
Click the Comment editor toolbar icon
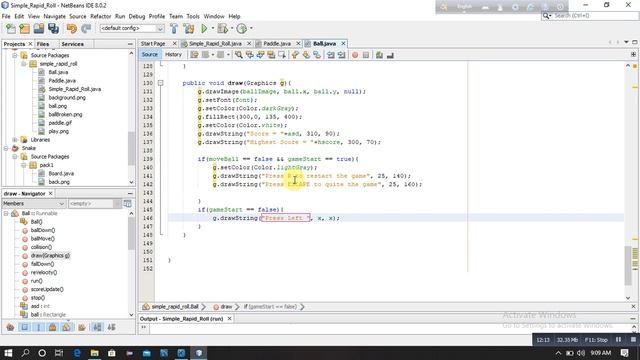[x=379, y=55]
